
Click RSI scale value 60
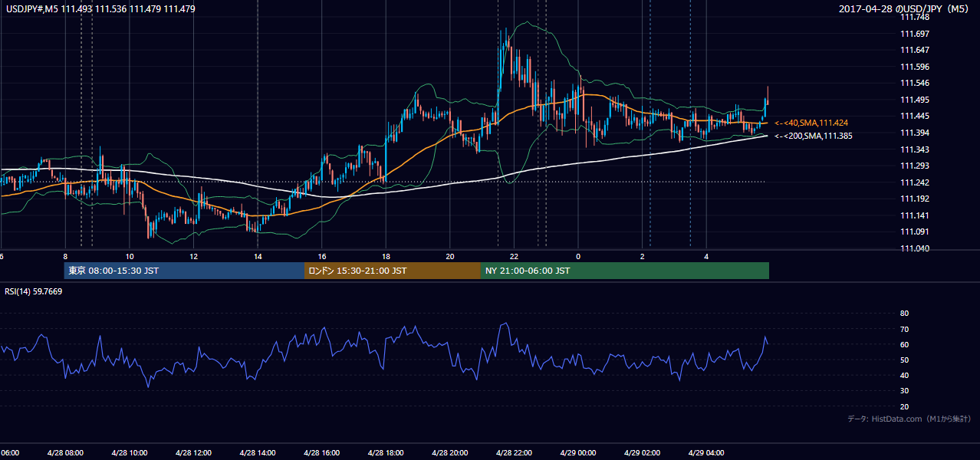(x=905, y=344)
